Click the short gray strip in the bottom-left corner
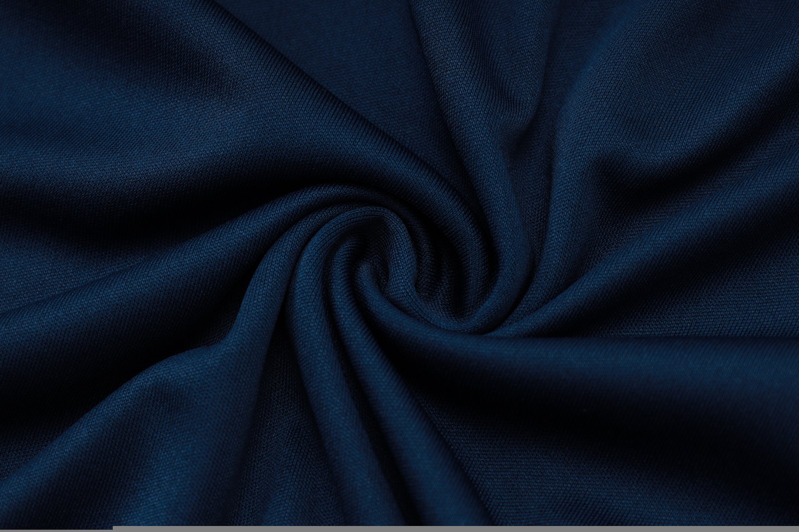799x532 pixels. [x=56, y=530]
